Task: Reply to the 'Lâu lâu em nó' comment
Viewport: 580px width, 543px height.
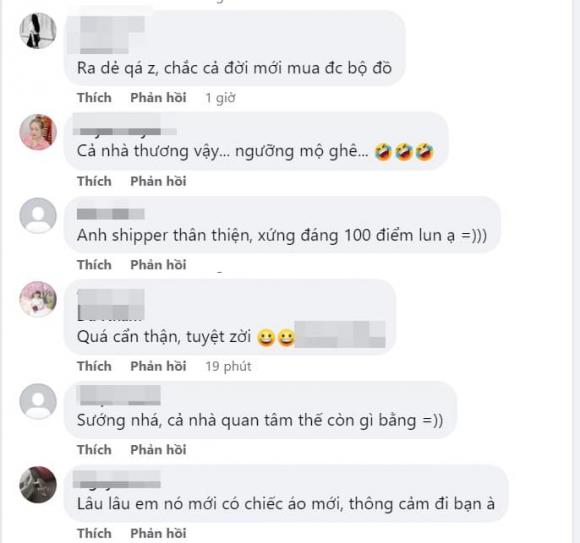Action: pos(158,533)
